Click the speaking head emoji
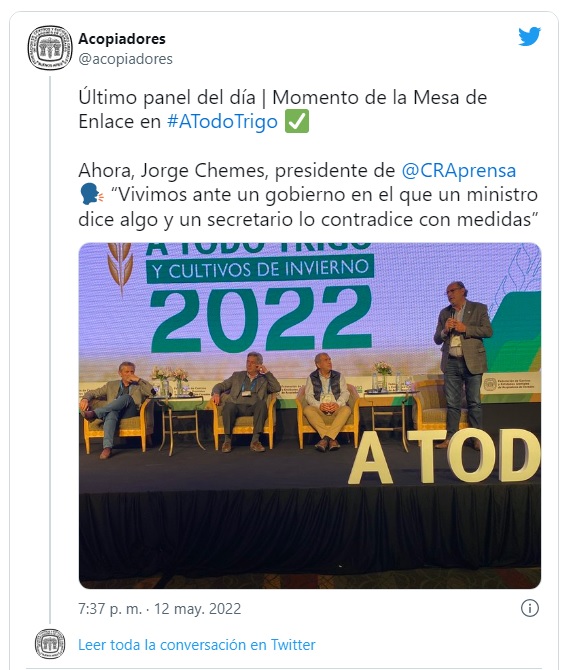Image resolution: width=573 pixels, height=670 pixels. [91, 195]
